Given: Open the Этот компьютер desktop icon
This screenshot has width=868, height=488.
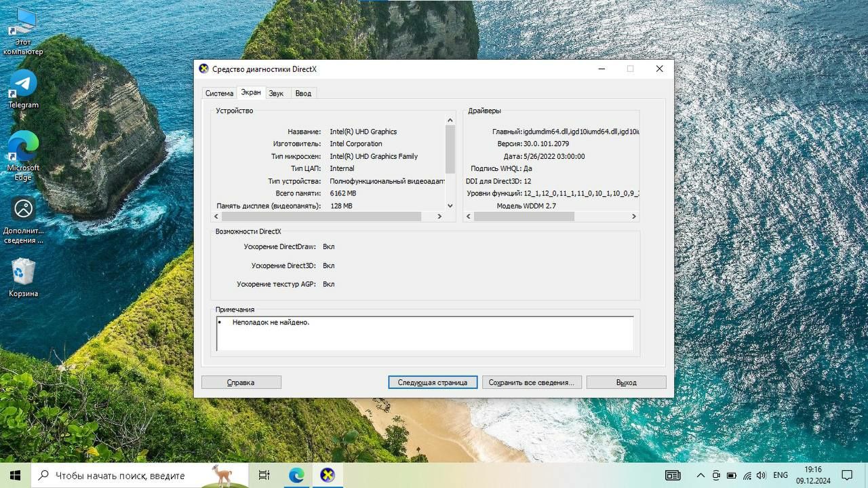Looking at the screenshot, I should tap(22, 32).
